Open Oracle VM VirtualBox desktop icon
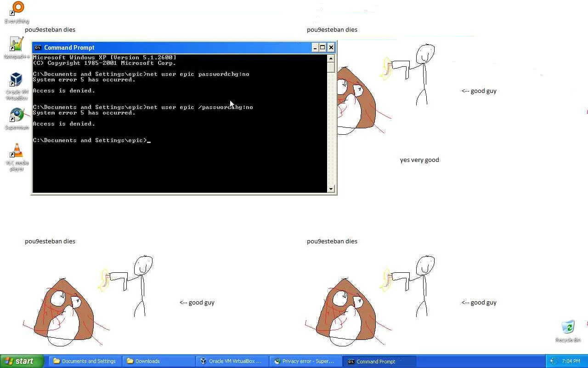 click(17, 86)
